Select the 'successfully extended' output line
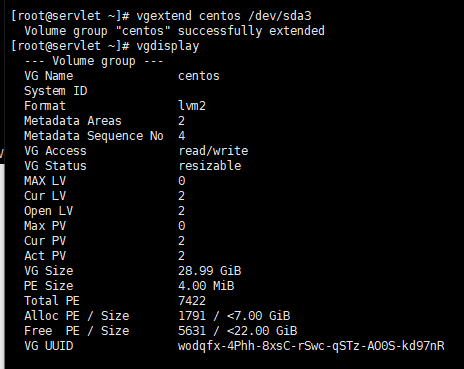 point(174,31)
